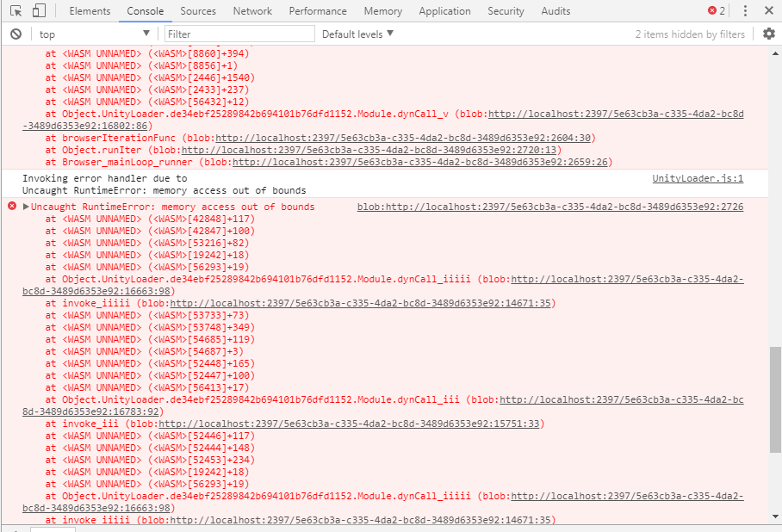
Task: Open the DevTools three-dot customize menu
Action: coord(745,11)
